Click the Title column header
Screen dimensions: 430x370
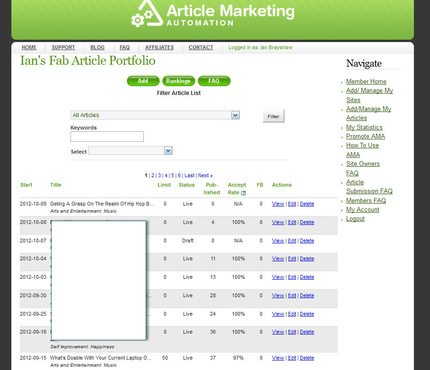[x=56, y=185]
